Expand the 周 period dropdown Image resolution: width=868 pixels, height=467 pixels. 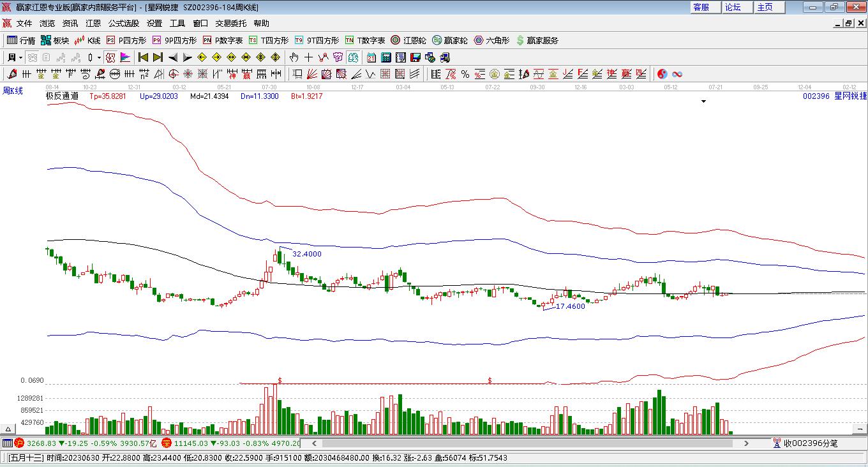(15, 57)
